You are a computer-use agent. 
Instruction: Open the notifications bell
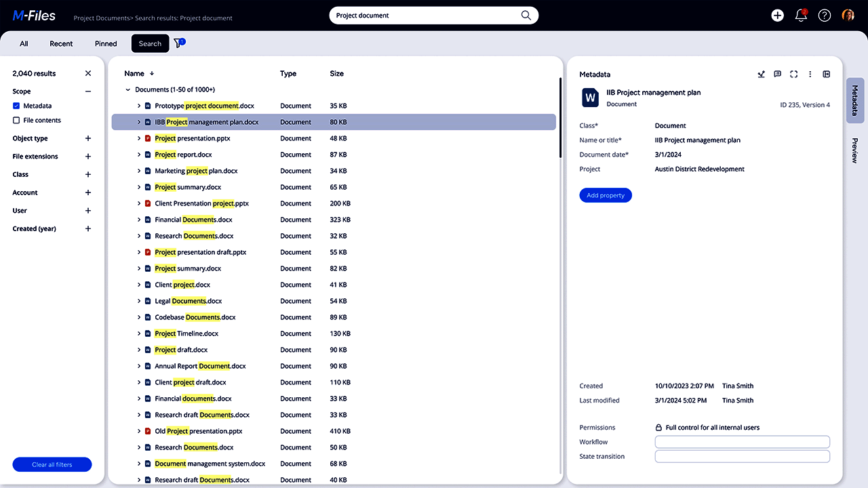point(801,16)
